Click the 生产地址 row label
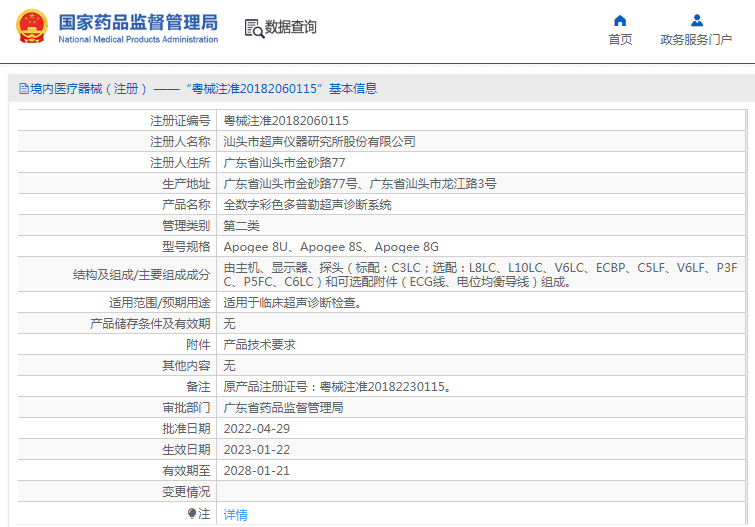This screenshot has height=527, width=755. (186, 184)
